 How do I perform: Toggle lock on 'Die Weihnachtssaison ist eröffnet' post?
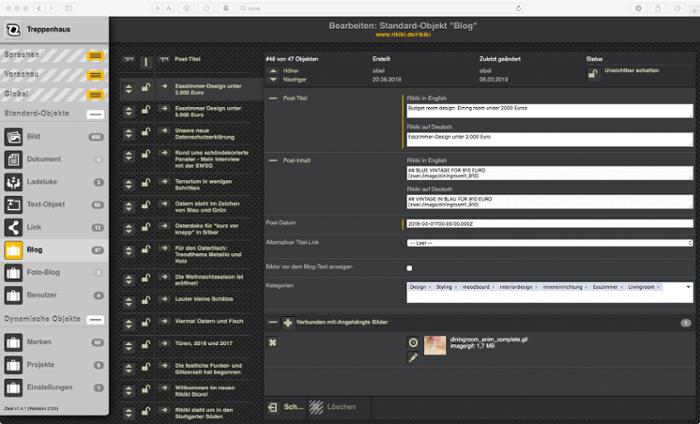(x=146, y=279)
